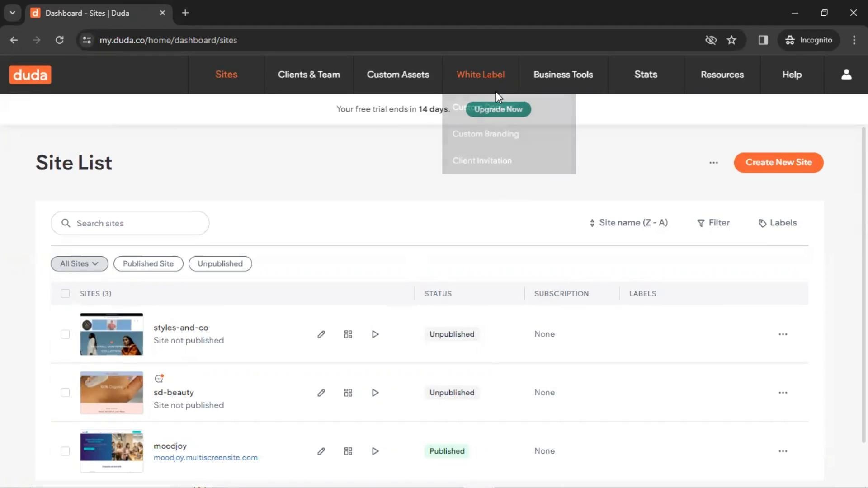Open the Filter options
This screenshot has height=488, width=868.
[x=713, y=223]
